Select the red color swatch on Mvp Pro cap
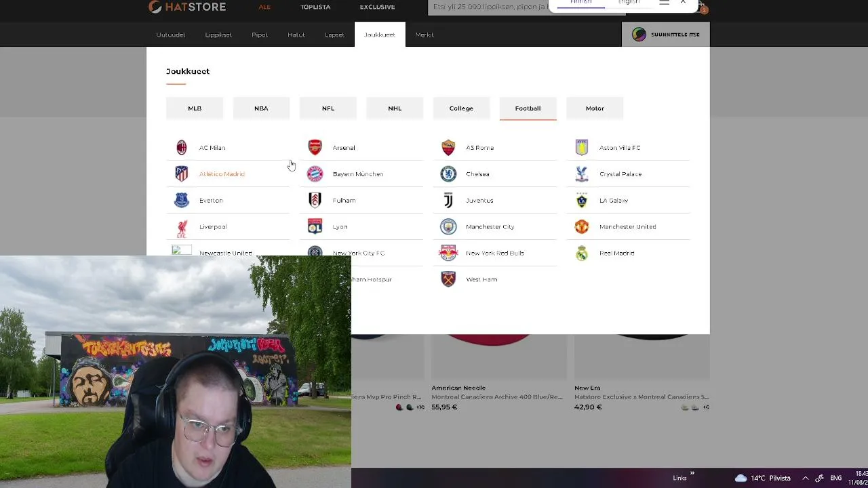The width and height of the screenshot is (868, 488). 399,407
